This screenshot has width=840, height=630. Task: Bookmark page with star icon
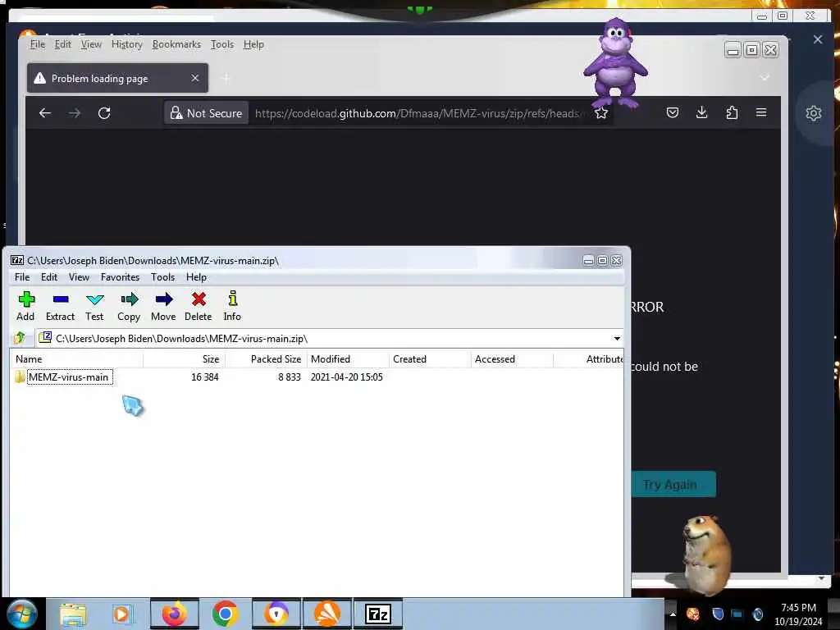(601, 113)
